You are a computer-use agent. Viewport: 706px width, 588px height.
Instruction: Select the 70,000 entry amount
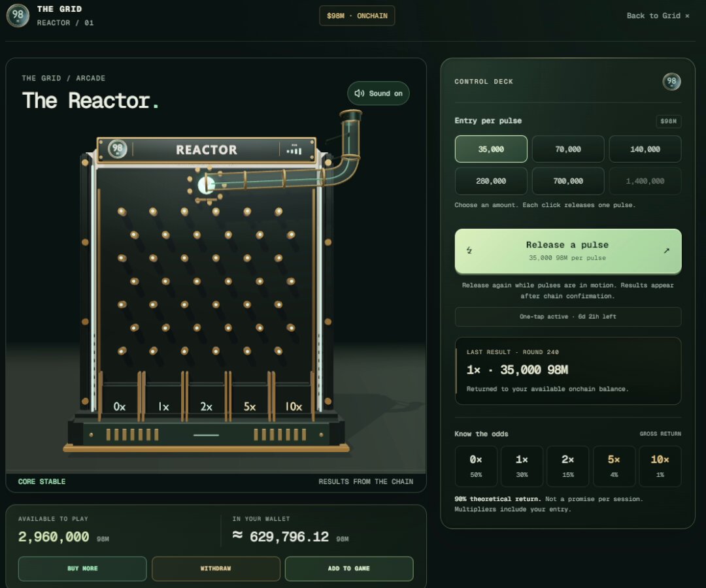[x=568, y=149]
